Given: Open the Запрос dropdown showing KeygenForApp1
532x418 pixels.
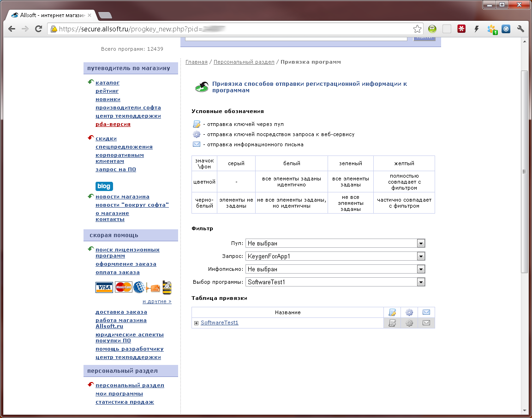Looking at the screenshot, I should click(335, 256).
